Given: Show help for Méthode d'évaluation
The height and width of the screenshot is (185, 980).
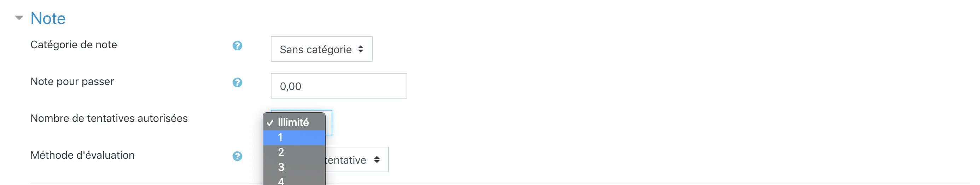Looking at the screenshot, I should click(237, 156).
